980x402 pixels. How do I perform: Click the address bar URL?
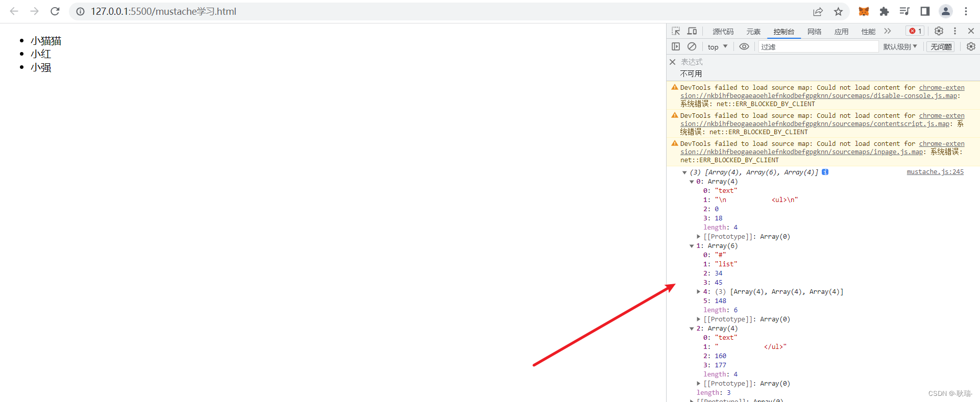[x=163, y=11]
